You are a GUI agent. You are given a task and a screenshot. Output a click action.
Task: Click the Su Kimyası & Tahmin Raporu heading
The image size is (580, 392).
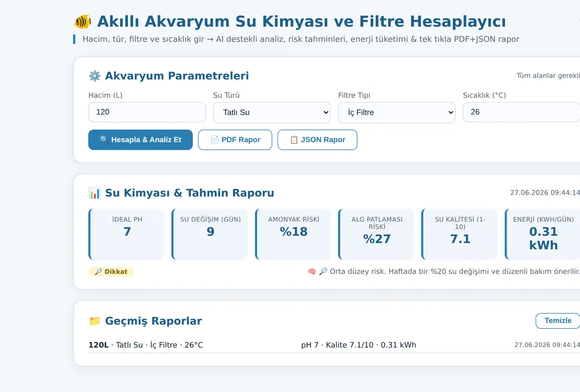189,193
